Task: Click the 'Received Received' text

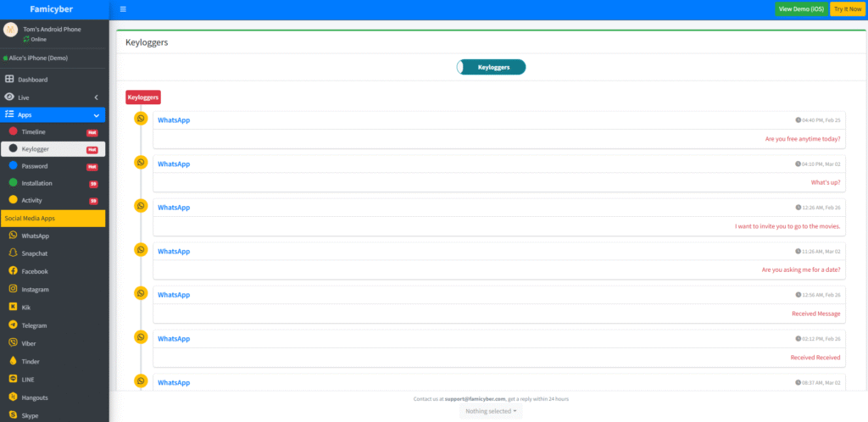Action: point(815,358)
